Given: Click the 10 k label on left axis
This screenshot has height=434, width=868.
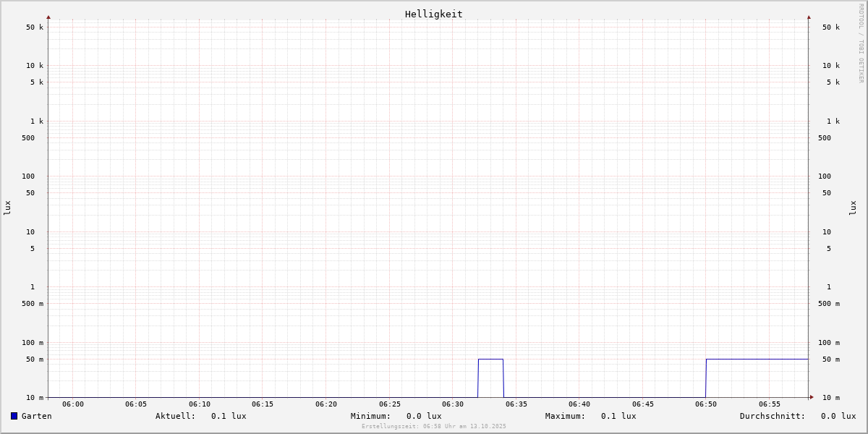Looking at the screenshot, I should point(35,66).
